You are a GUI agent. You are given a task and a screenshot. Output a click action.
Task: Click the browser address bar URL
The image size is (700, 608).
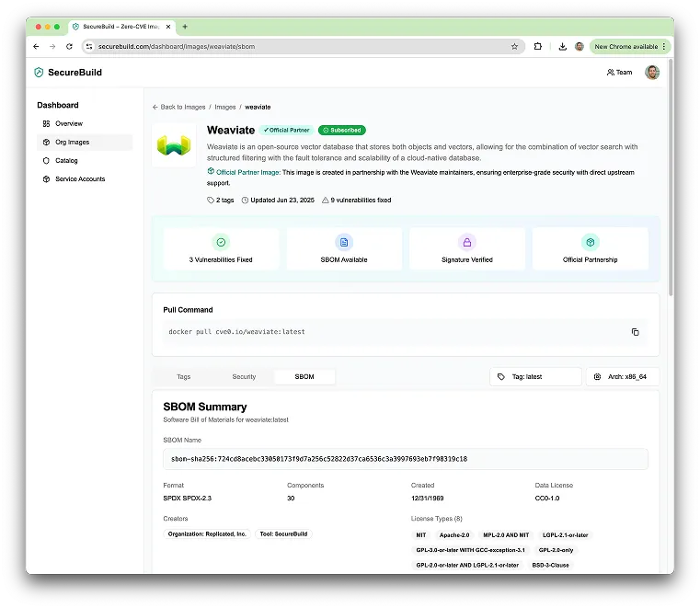coord(177,46)
